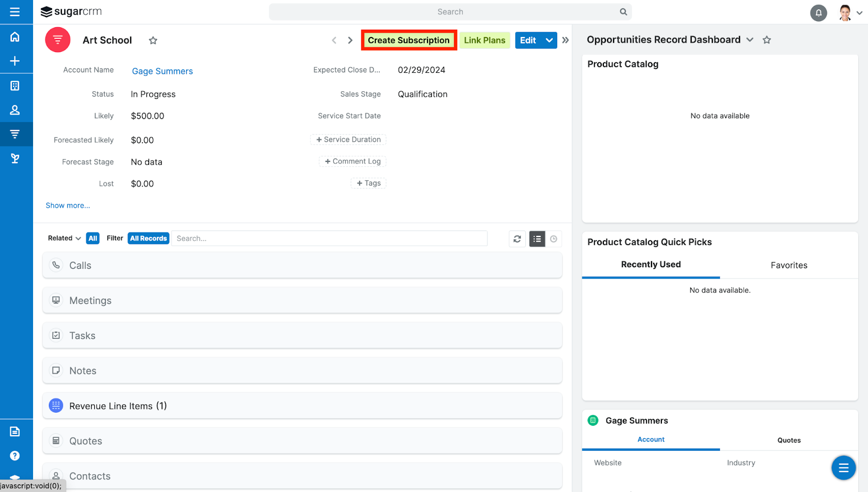
Task: Refresh the related records list
Action: 516,238
